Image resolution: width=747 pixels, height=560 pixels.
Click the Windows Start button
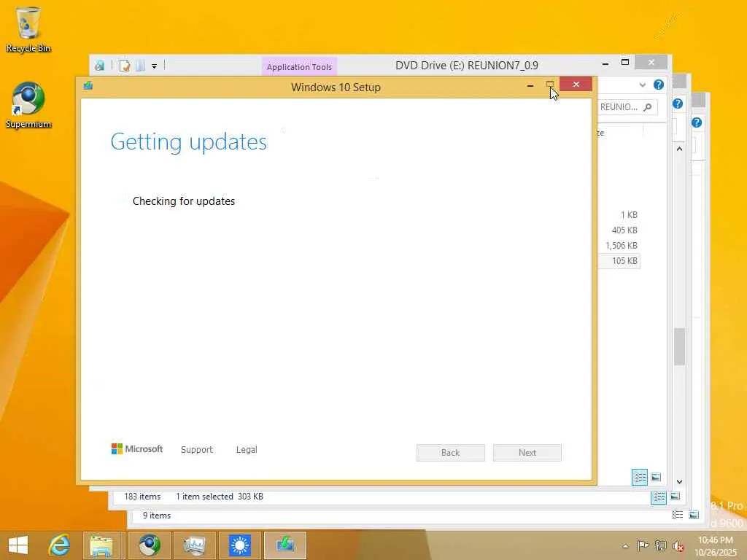pyautogui.click(x=18, y=545)
